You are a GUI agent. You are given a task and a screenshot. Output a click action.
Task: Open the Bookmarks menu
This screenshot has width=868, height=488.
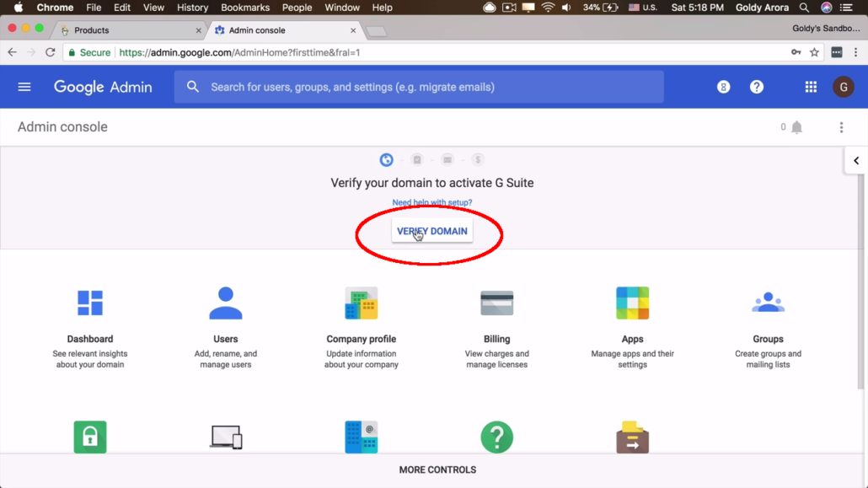[245, 8]
